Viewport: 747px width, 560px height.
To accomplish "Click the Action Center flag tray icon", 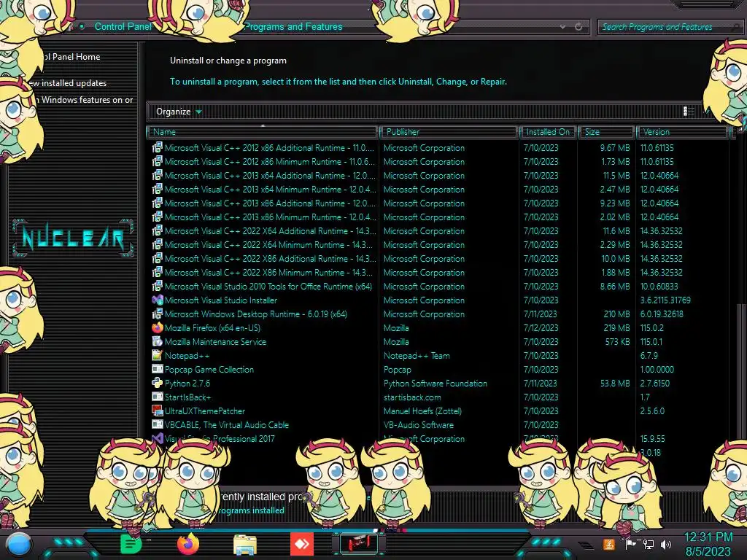I will [x=630, y=544].
